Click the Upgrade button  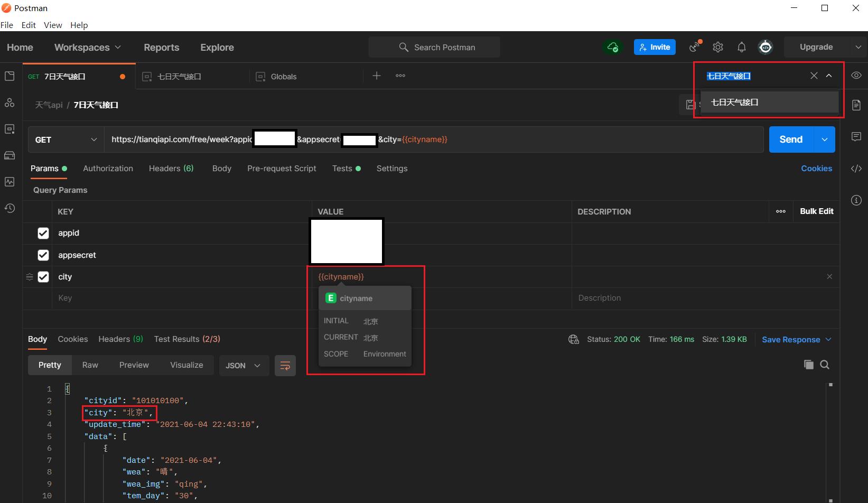click(x=816, y=47)
